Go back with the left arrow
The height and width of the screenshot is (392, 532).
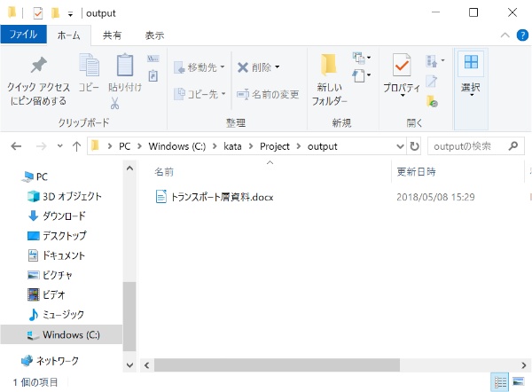coord(16,146)
